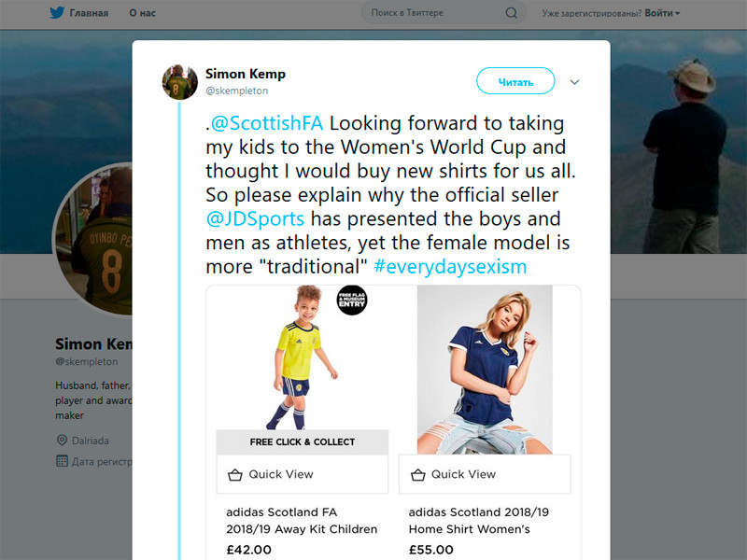Open the @JDSports mention link
Screen dimensions: 747x560
pyautogui.click(x=254, y=219)
